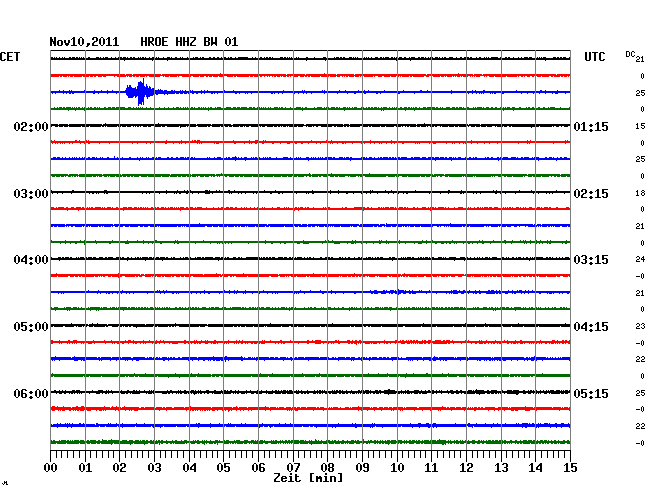Click the DC column header
The width and height of the screenshot is (650, 494).
tap(630, 54)
